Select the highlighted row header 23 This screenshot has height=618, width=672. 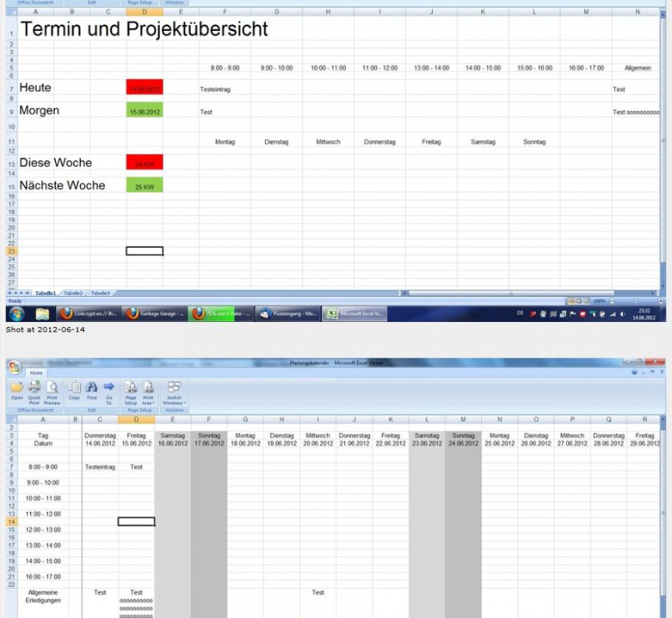[x=12, y=251]
